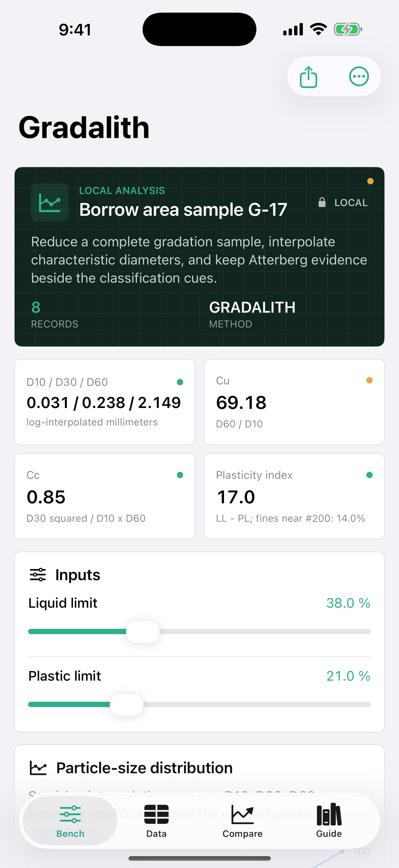This screenshot has height=868, width=399.
Task: Tap the lock icon beside LOCAL
Action: [x=322, y=202]
